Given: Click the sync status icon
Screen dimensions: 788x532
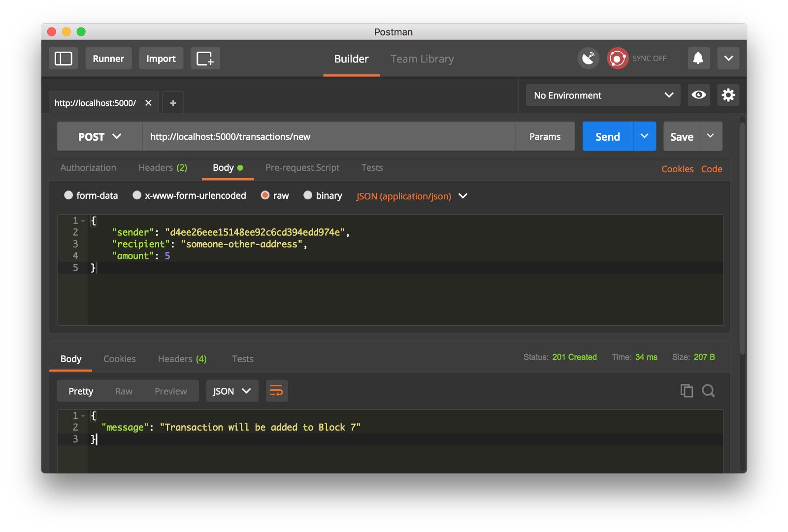Looking at the screenshot, I should click(x=618, y=59).
